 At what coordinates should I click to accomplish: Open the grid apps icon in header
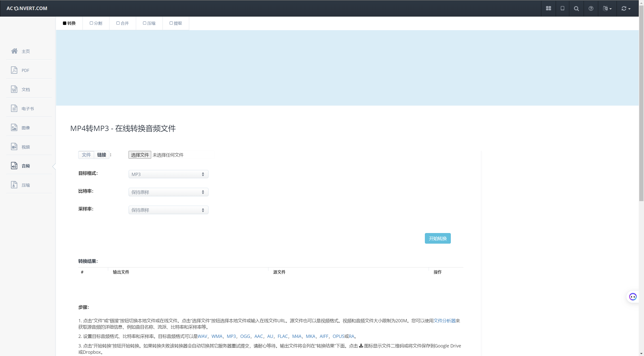click(548, 8)
